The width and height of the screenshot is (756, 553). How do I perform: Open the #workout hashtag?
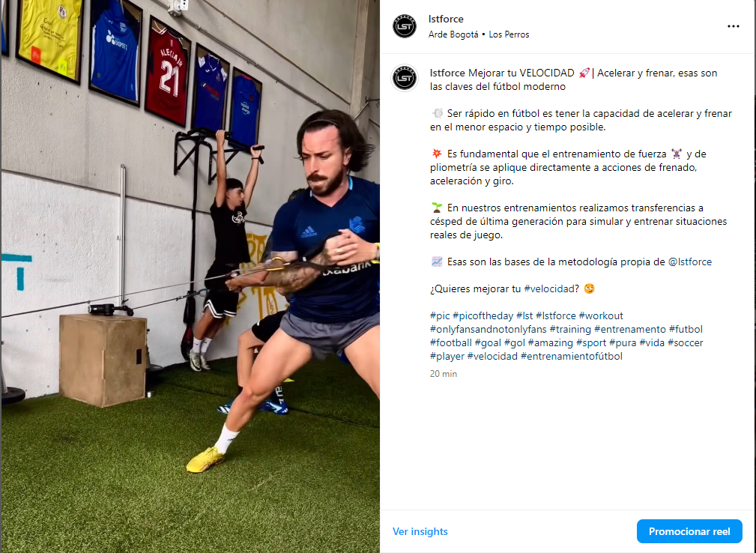[x=601, y=315]
